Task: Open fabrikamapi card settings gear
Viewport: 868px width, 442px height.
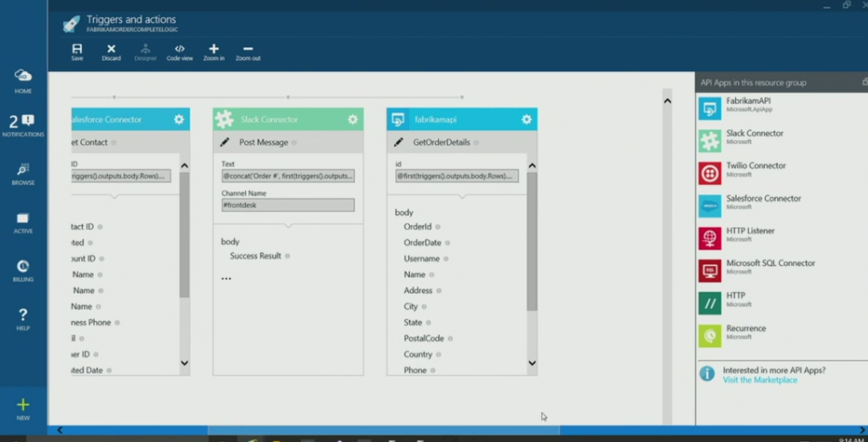Action: [526, 119]
